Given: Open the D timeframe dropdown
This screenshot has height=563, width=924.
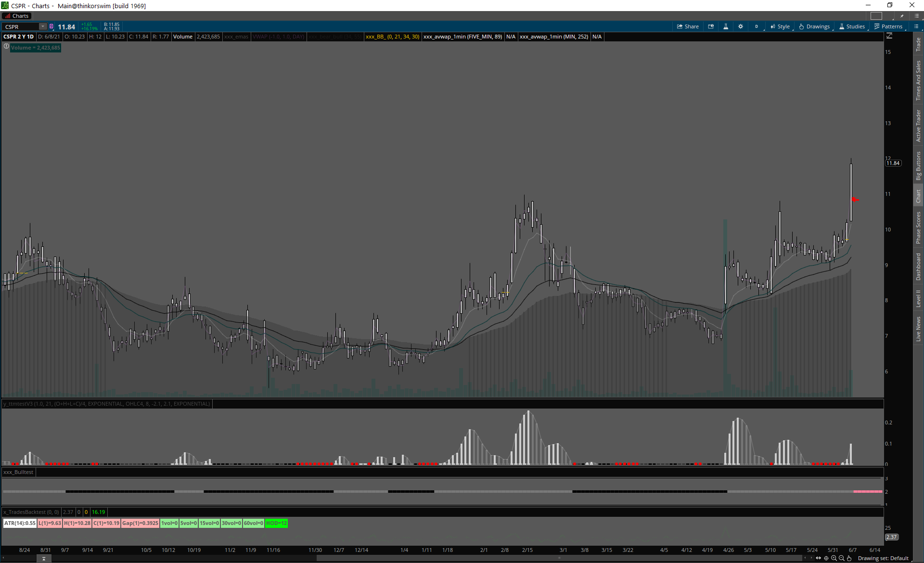Looking at the screenshot, I should [x=757, y=26].
